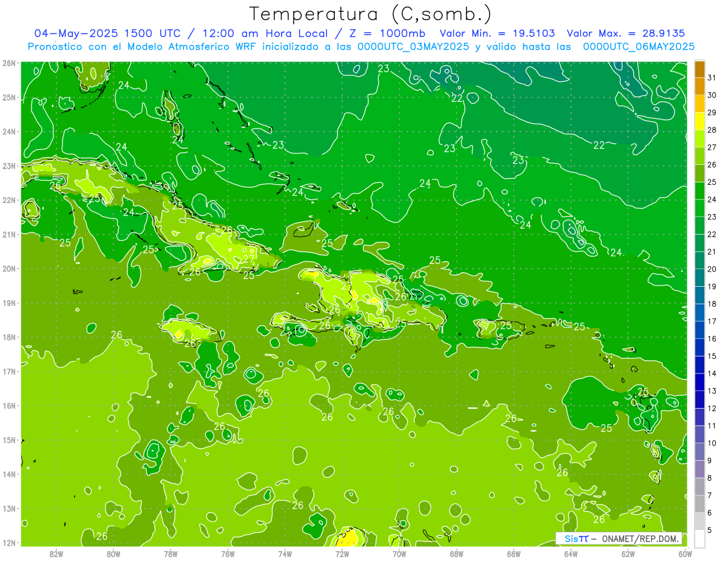The height and width of the screenshot is (562, 728).
Task: Click the 22N latitude axis label
Action: coord(9,200)
